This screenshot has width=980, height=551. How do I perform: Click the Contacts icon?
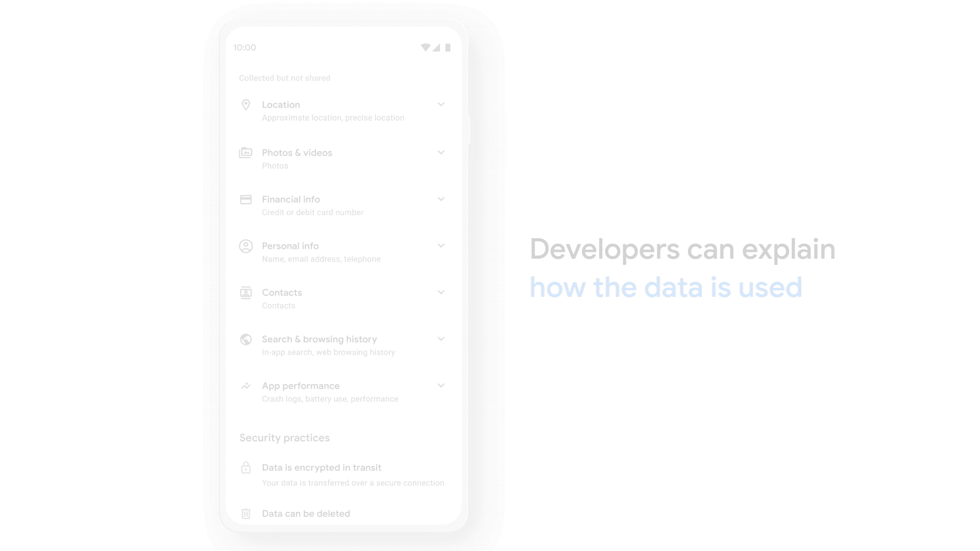246,293
